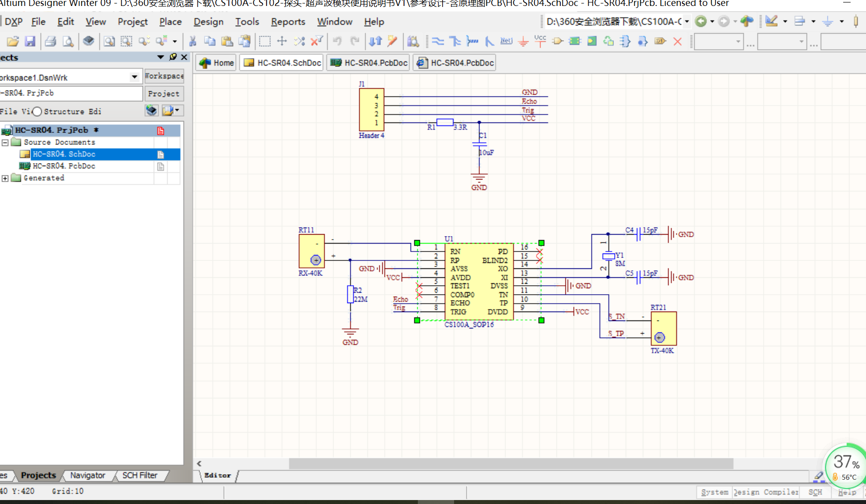Select HC-SR04.PcbDoc in the project tree
This screenshot has width=866, height=504.
tap(64, 166)
